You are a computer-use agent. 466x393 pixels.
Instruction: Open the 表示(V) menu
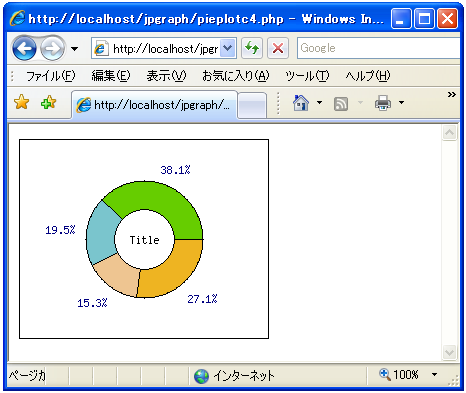point(166,76)
